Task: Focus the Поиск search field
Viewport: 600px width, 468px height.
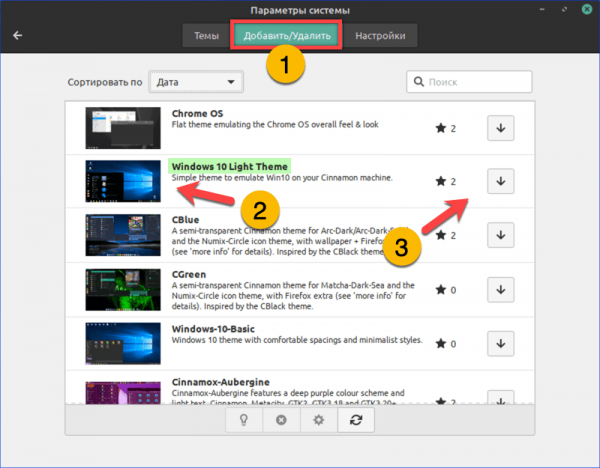Action: click(x=469, y=82)
